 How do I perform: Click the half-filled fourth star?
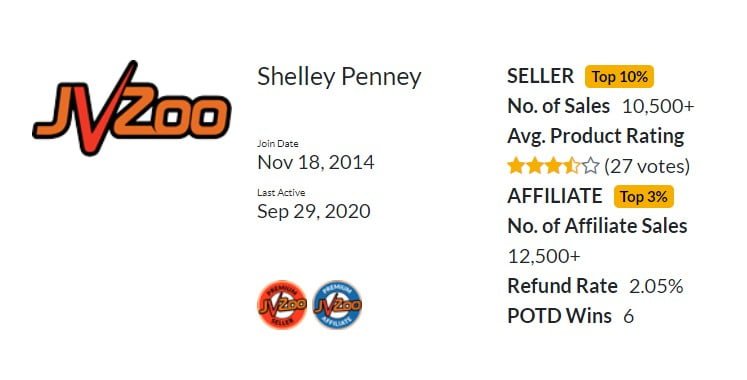[x=572, y=166]
